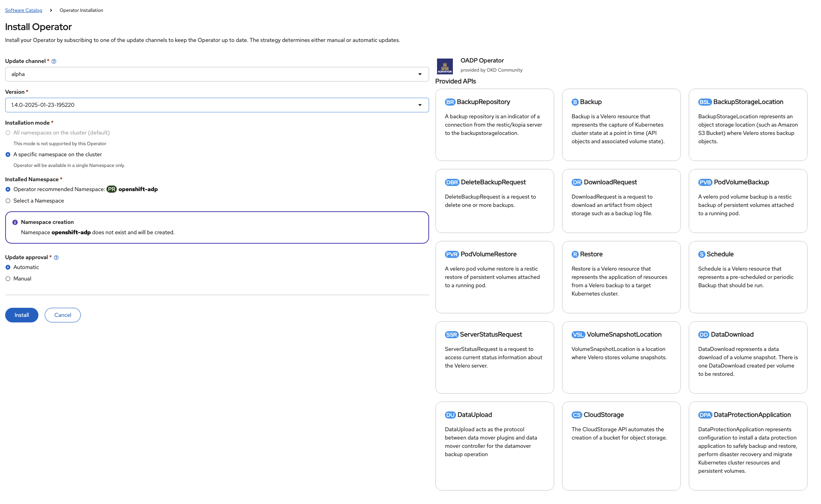Select Automatic update approval radio
Image resolution: width=821 pixels, height=504 pixels.
8,267
